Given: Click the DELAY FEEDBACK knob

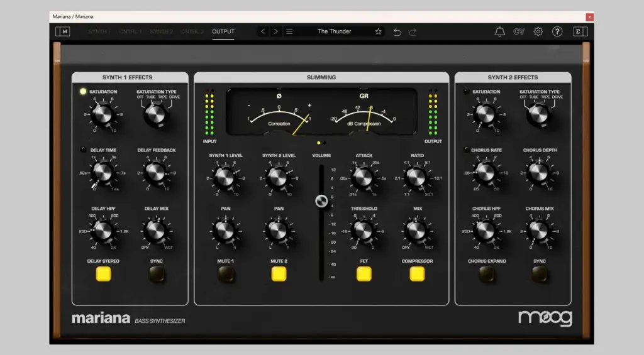Looking at the screenshot, I should 156,173.
